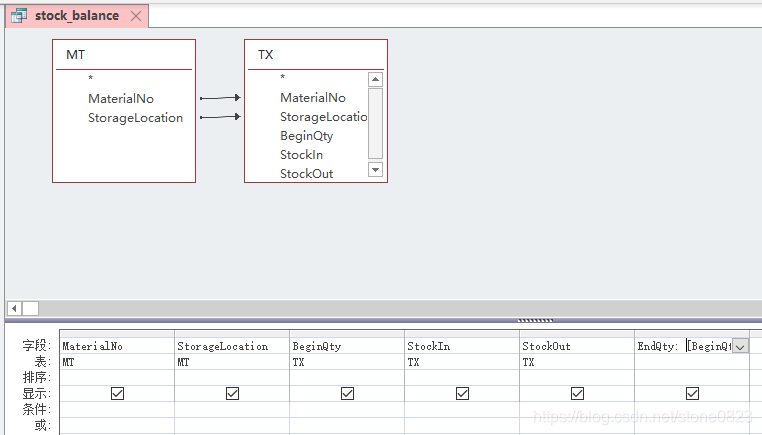762x435 pixels.
Task: Click TX table cell under StockIn
Action: click(462, 362)
